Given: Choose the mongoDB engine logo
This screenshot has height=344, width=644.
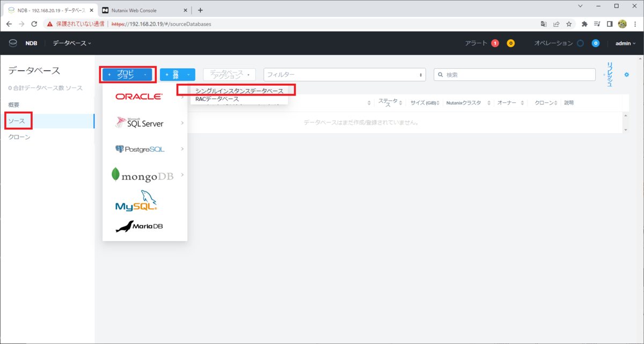Looking at the screenshot, I should (x=142, y=175).
